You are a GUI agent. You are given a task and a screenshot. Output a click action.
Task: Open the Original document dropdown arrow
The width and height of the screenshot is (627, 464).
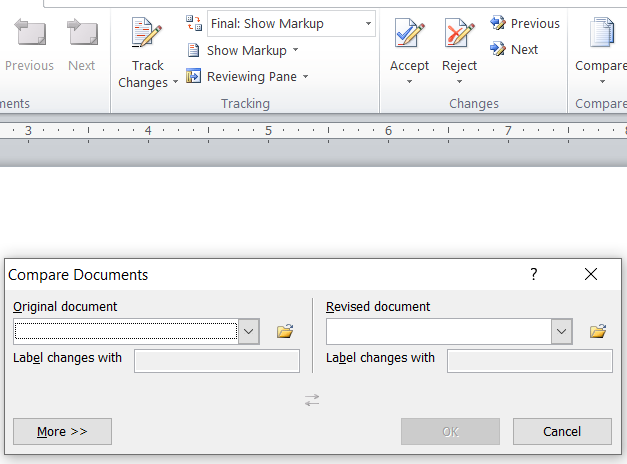click(x=249, y=331)
